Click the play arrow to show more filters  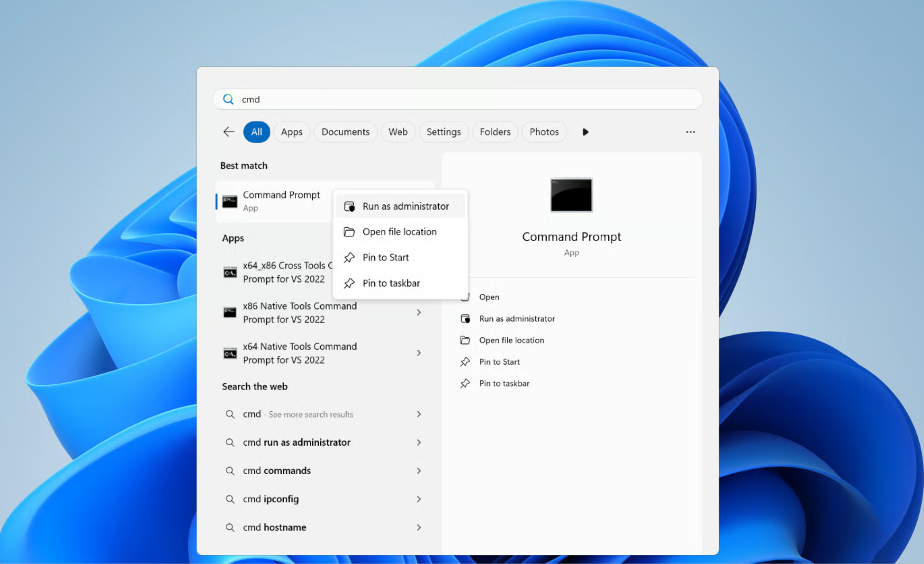click(585, 132)
